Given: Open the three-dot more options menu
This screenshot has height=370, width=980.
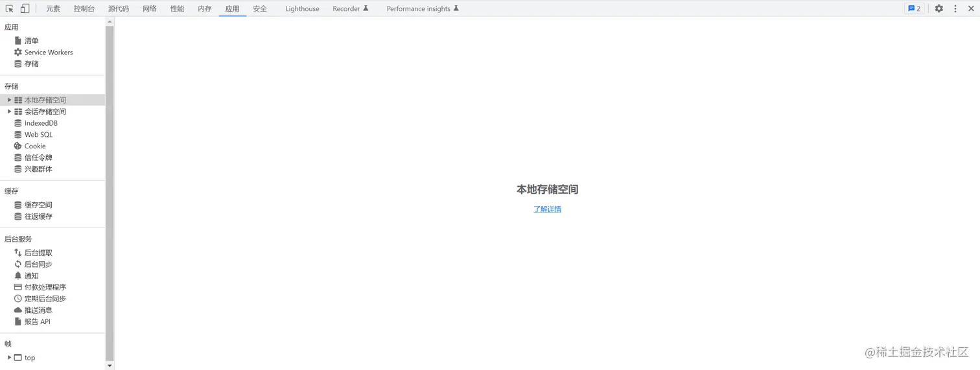Looking at the screenshot, I should pos(955,8).
